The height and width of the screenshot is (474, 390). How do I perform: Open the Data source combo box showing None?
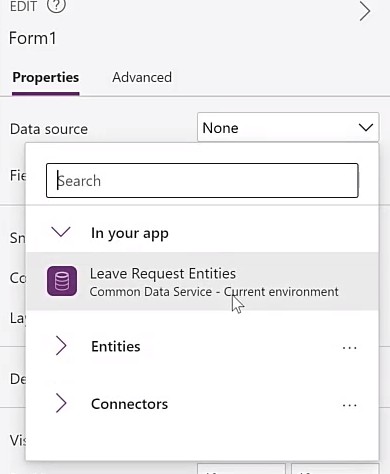pos(288,128)
